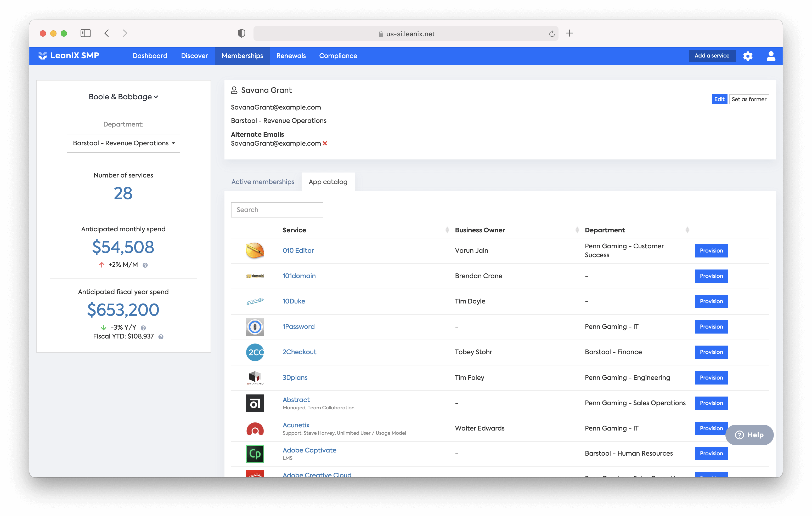Select the App catalog tab
Screen dimensions: 812x516
tap(328, 182)
